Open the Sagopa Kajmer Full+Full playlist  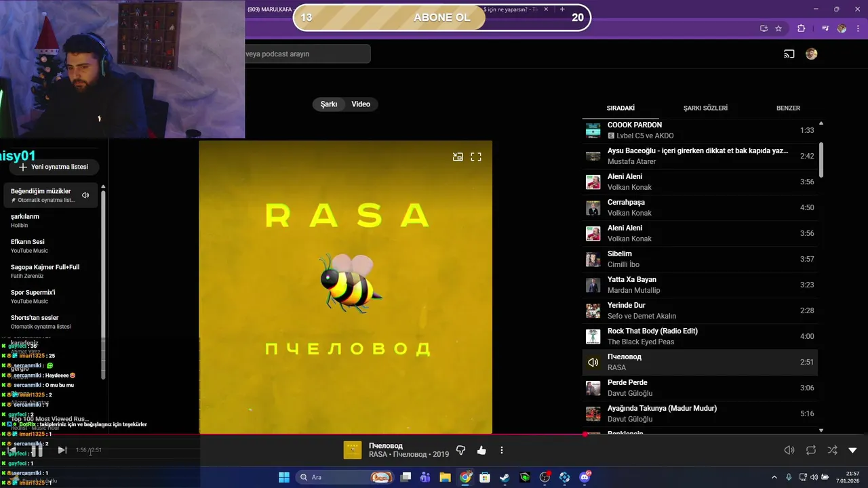(x=51, y=271)
